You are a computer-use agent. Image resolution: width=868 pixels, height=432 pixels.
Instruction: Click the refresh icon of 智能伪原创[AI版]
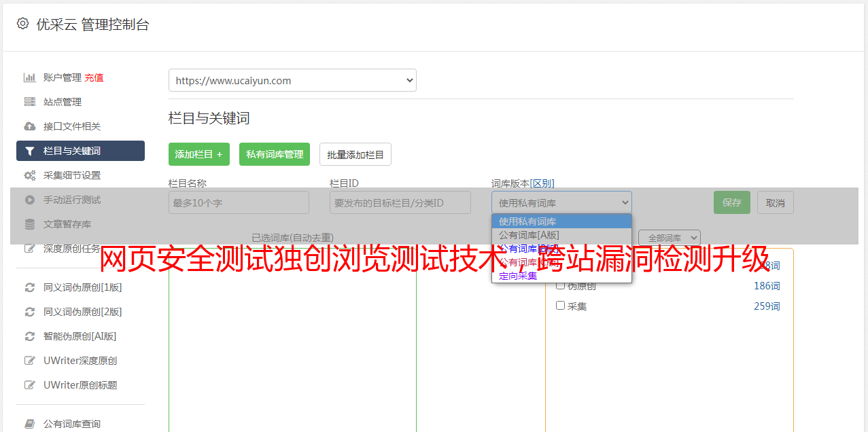29,336
